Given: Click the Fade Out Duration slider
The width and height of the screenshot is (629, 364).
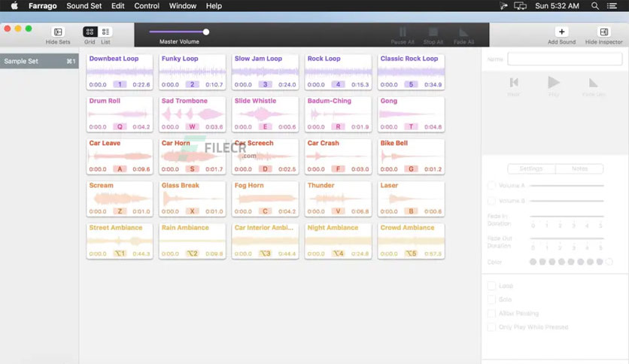Looking at the screenshot, I should [567, 238].
